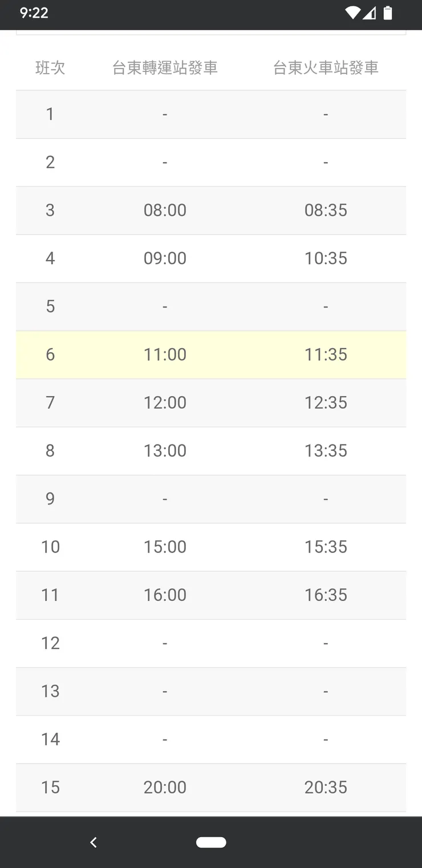
Task: Tap the 台東轉運站發車 column header
Action: pyautogui.click(x=165, y=68)
